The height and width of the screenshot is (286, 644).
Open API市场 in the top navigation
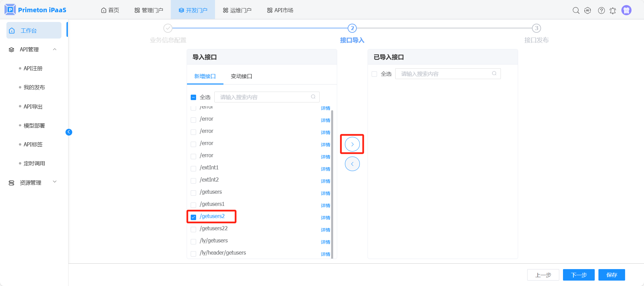[x=280, y=10]
